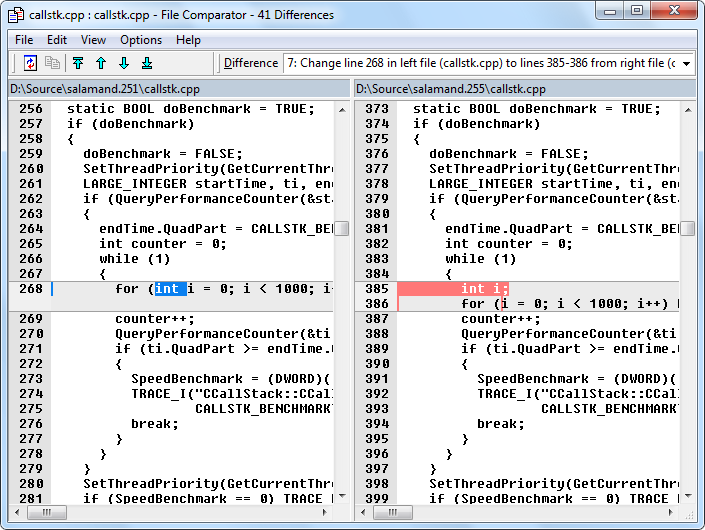Open the File menu

[24, 40]
